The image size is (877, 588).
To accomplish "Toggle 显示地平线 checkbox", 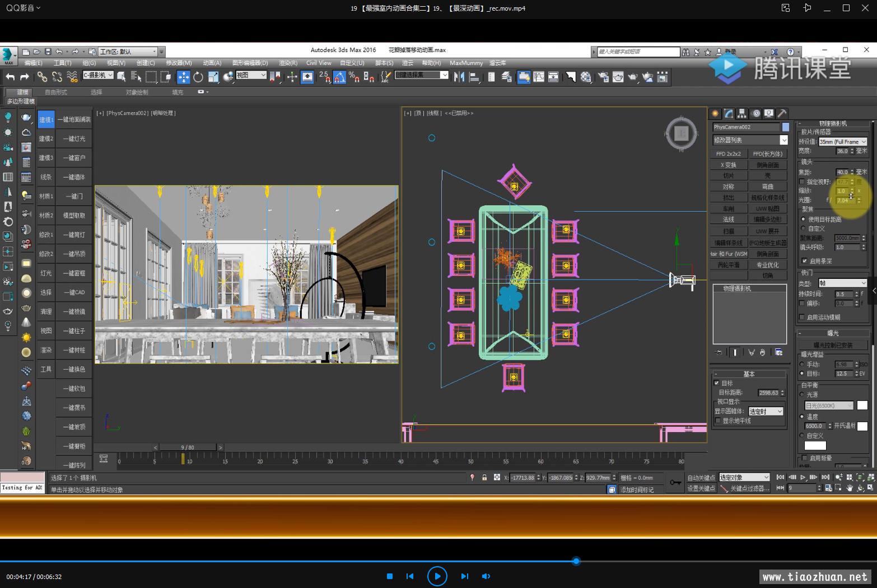I will click(718, 421).
